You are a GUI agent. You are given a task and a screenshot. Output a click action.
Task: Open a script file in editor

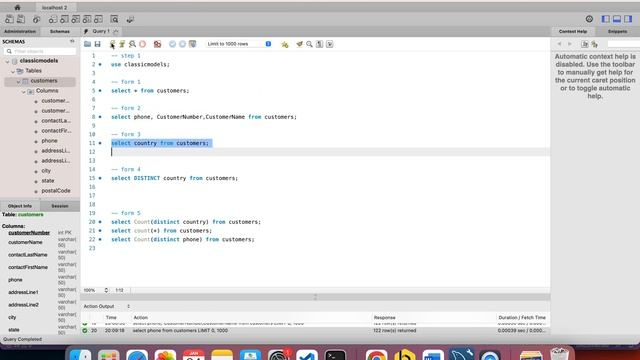[x=87, y=44]
